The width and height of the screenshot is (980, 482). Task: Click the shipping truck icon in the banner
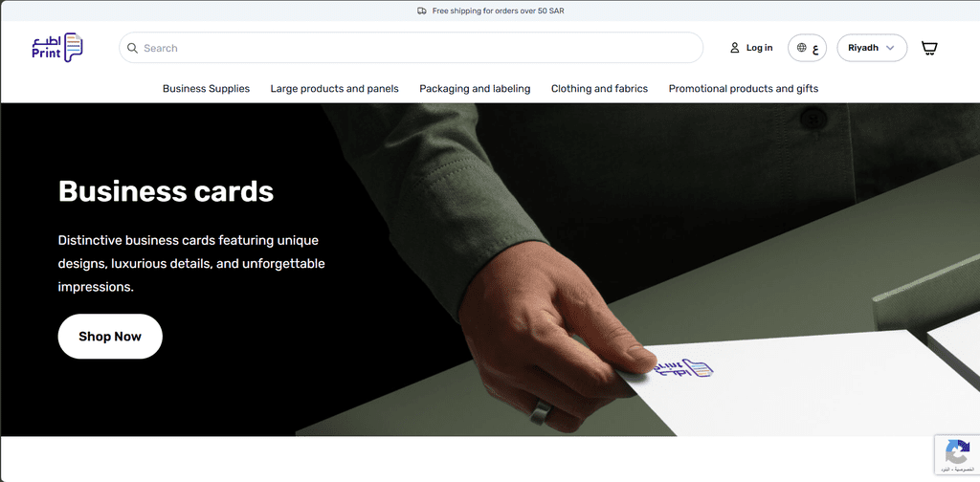(422, 11)
